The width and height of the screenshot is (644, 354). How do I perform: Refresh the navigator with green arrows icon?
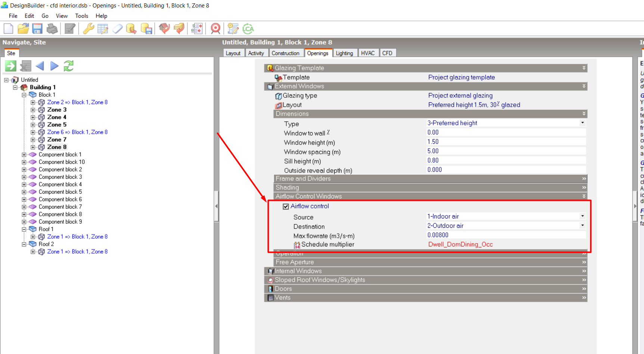[69, 66]
